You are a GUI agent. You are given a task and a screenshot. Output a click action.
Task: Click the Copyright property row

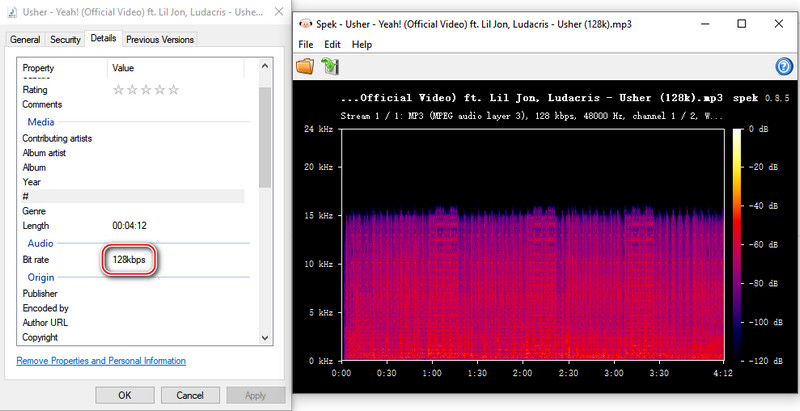pos(132,337)
